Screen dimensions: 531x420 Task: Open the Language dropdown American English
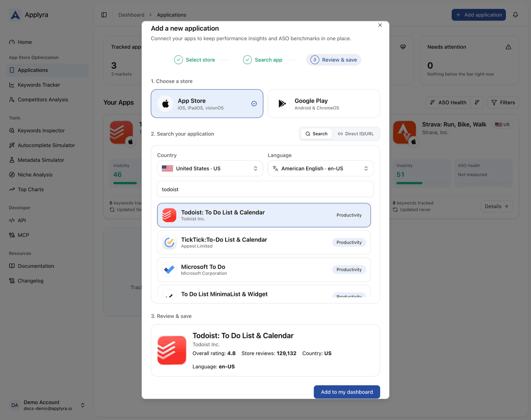pyautogui.click(x=321, y=169)
